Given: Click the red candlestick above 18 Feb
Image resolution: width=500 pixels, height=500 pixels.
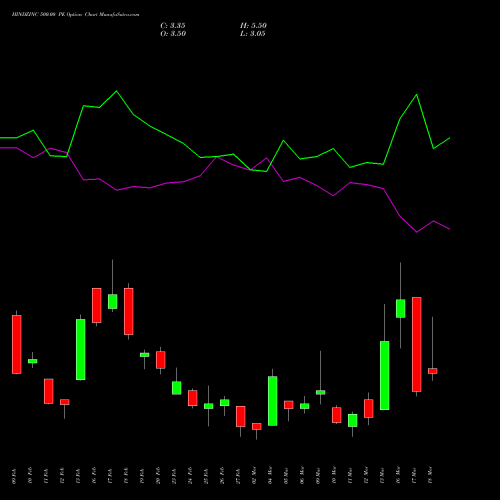Looking at the screenshot, I should [129, 311].
